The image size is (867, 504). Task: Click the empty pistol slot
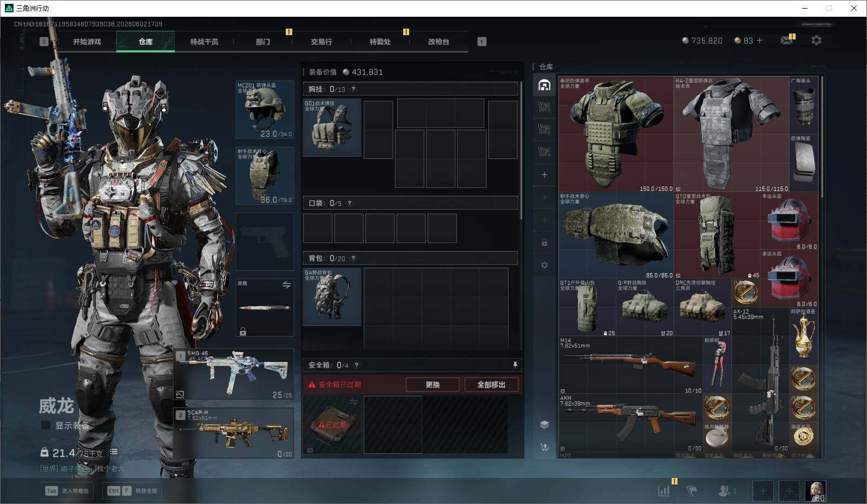click(265, 242)
